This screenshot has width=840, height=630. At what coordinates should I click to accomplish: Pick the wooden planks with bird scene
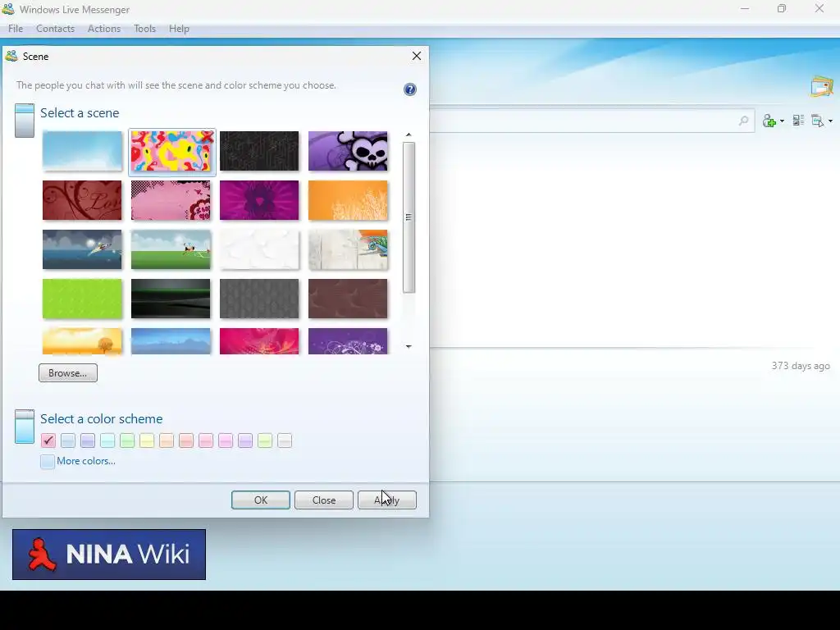tap(348, 249)
